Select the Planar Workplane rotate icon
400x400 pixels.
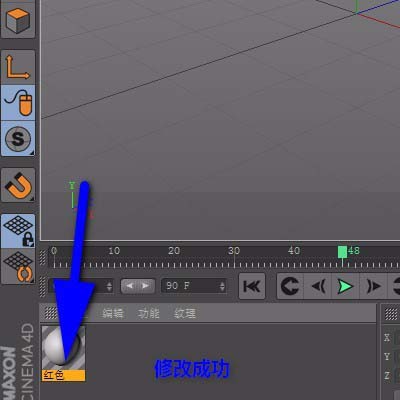point(18,266)
